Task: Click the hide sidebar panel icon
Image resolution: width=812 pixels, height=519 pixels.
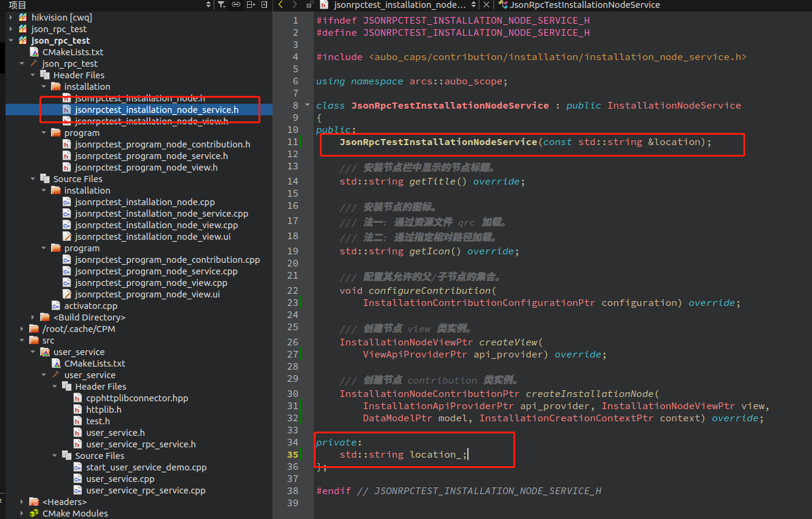Action: pyautogui.click(x=265, y=5)
